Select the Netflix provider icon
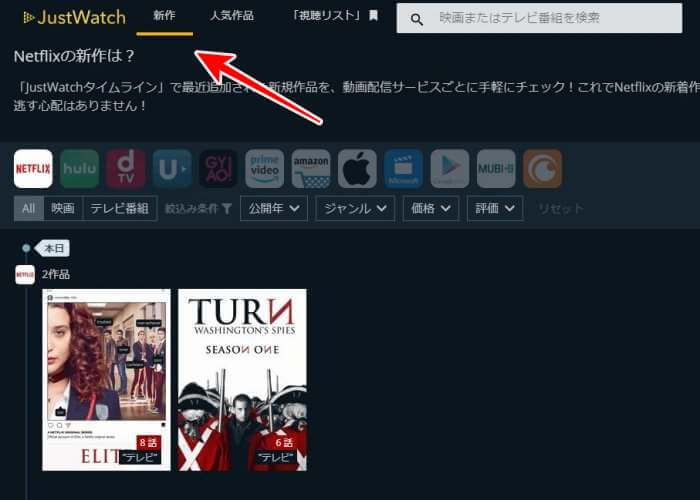This screenshot has width=700, height=500. click(x=33, y=169)
